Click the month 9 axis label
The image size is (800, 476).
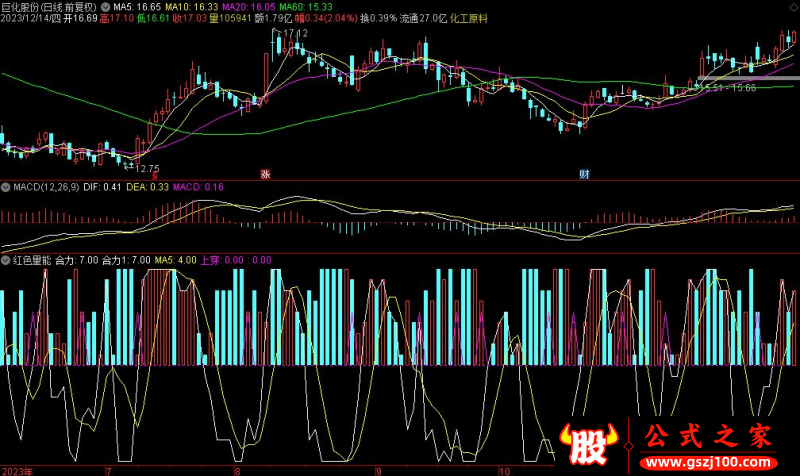pos(379,471)
